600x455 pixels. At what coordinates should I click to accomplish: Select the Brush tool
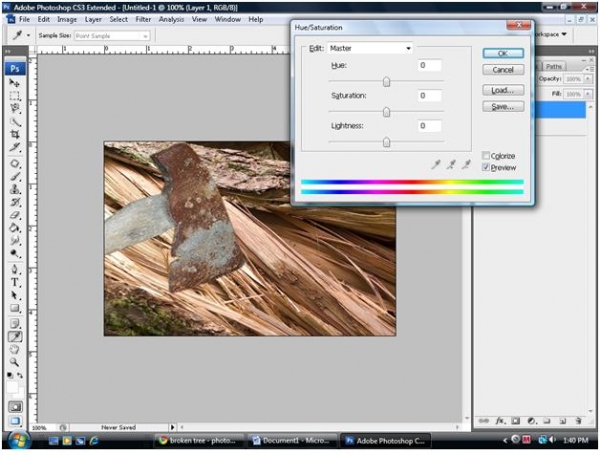[x=15, y=176]
